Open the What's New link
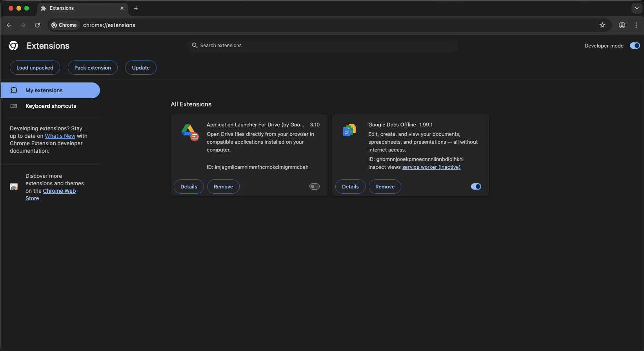Image resolution: width=644 pixels, height=351 pixels. [60, 136]
